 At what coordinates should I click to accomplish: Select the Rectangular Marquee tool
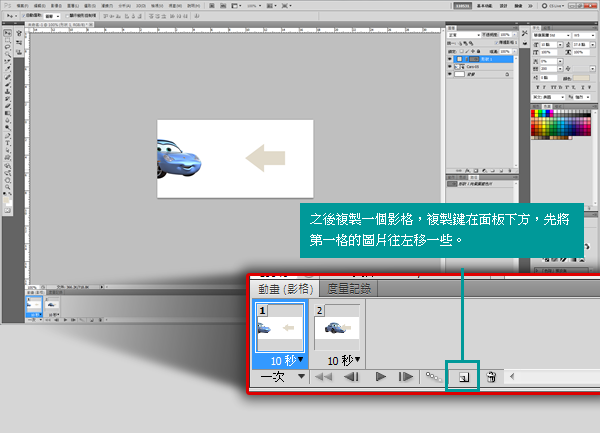click(7, 40)
